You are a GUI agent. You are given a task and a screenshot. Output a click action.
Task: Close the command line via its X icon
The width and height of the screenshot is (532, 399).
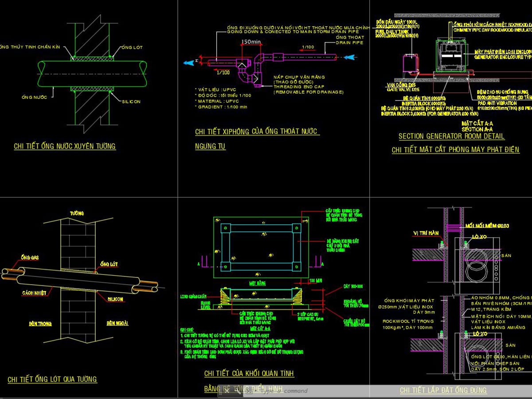point(227,391)
